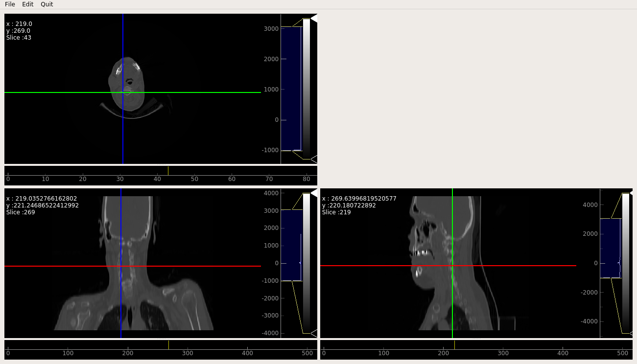Viewport: 637px width, 364px height.
Task: Click the 'y :221.24686522412992' text
Action: (x=43, y=205)
